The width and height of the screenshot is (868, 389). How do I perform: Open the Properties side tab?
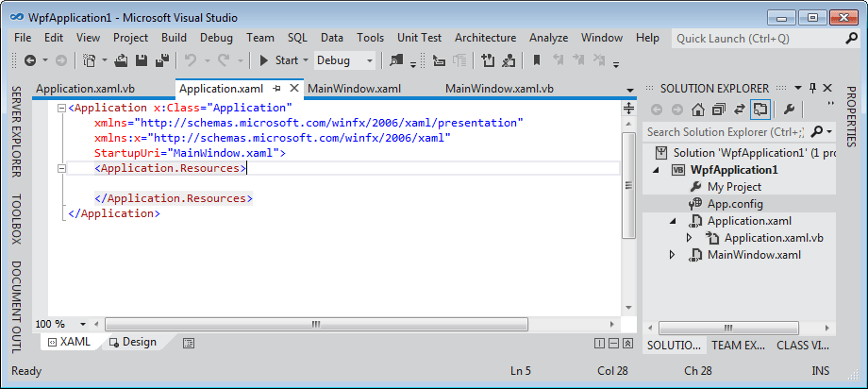pyautogui.click(x=851, y=116)
